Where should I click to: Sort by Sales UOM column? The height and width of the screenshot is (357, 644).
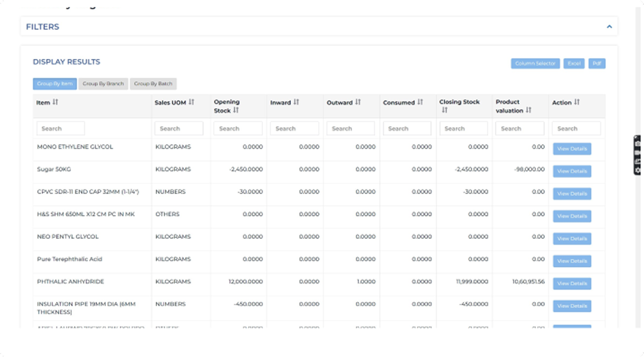pyautogui.click(x=191, y=102)
